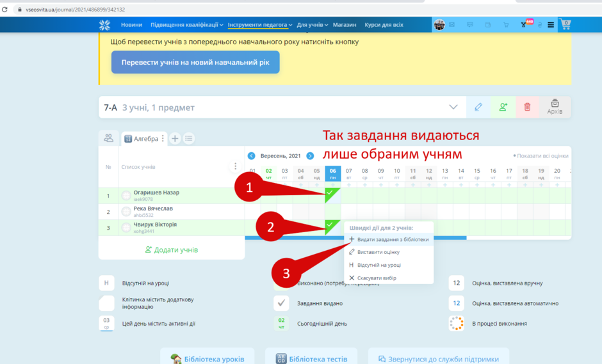The image size is (602, 364).
Task: Click the pencil edit class icon
Action: [x=478, y=107]
